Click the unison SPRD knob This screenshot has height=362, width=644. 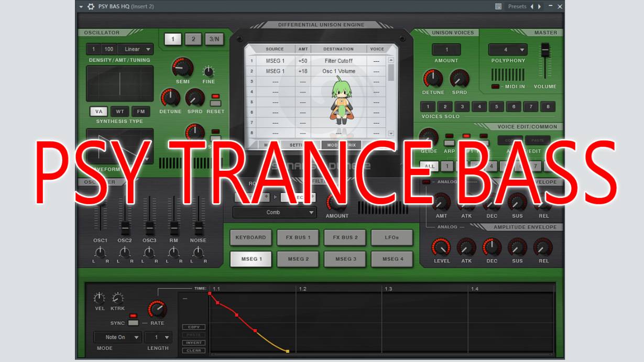(460, 79)
